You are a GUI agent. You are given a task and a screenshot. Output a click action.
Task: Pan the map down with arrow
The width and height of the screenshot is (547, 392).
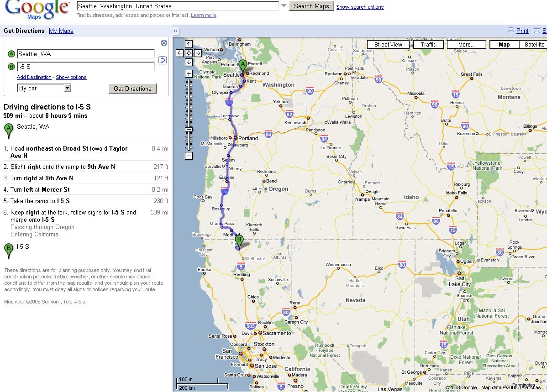point(189,62)
